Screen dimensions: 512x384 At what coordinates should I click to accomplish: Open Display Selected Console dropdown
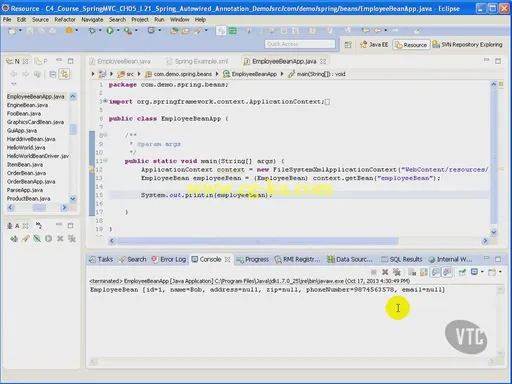pos(482,272)
